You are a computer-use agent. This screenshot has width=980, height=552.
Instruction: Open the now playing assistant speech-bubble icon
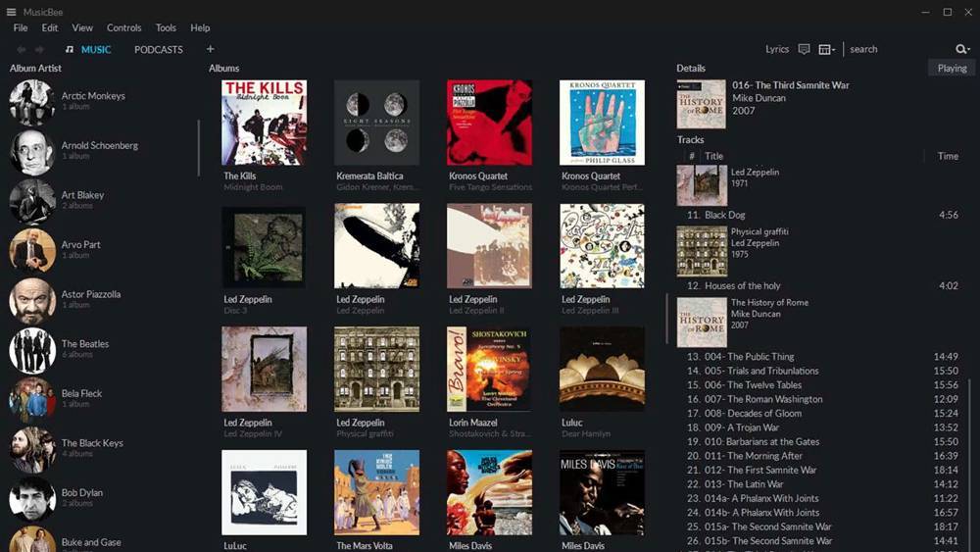(x=804, y=49)
